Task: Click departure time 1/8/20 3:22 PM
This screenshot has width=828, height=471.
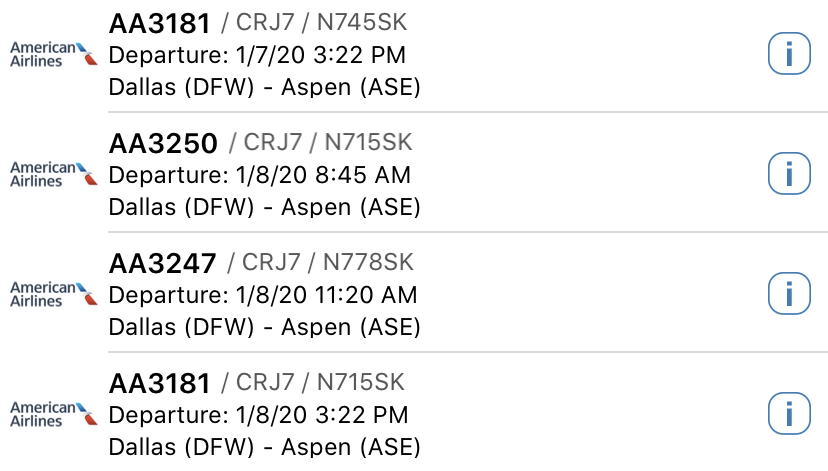Action: click(x=257, y=415)
